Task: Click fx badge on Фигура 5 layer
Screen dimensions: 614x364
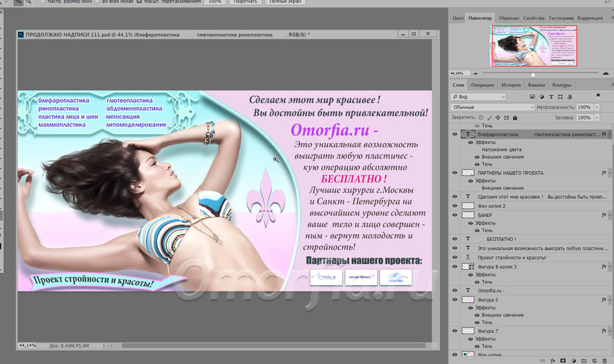Action: [604, 300]
